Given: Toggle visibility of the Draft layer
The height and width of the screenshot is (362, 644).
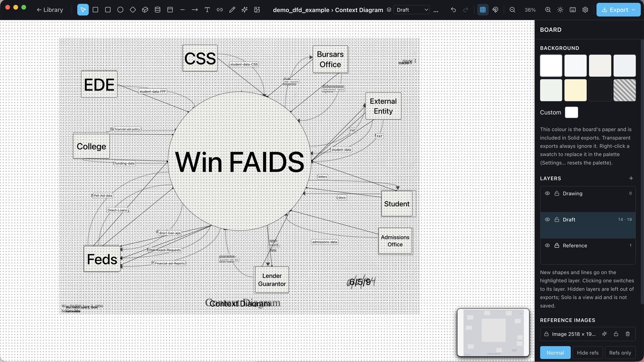Looking at the screenshot, I should coord(547,220).
